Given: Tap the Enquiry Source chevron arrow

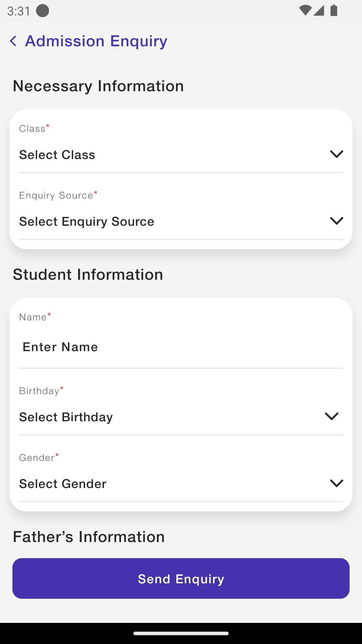Looking at the screenshot, I should click(x=337, y=221).
